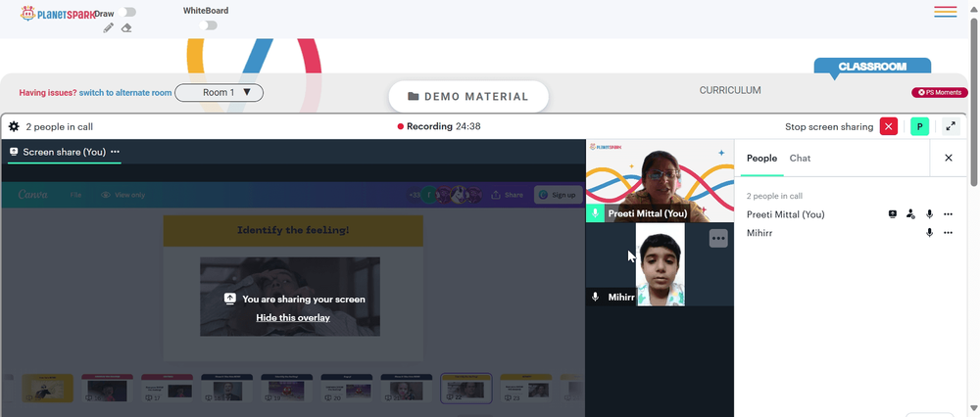Open the File menu in Canva
The height and width of the screenshot is (417, 980).
[75, 195]
